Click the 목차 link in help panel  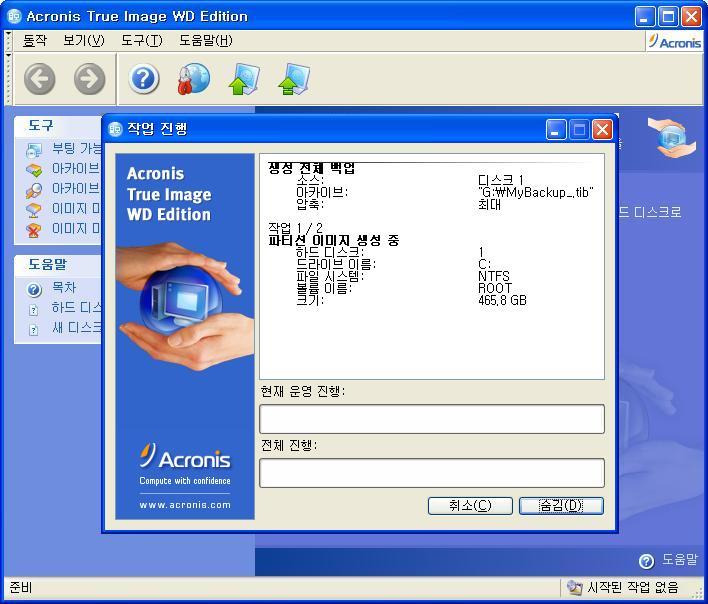(x=64, y=288)
